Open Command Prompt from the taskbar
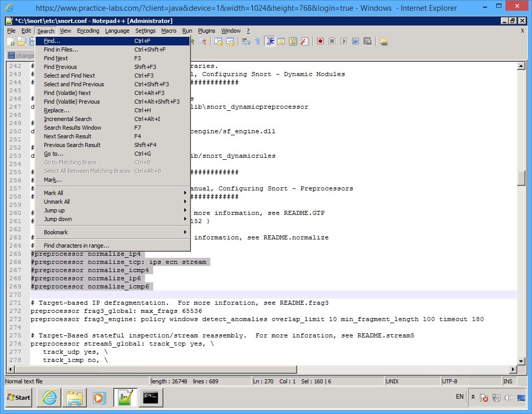 click(x=152, y=398)
